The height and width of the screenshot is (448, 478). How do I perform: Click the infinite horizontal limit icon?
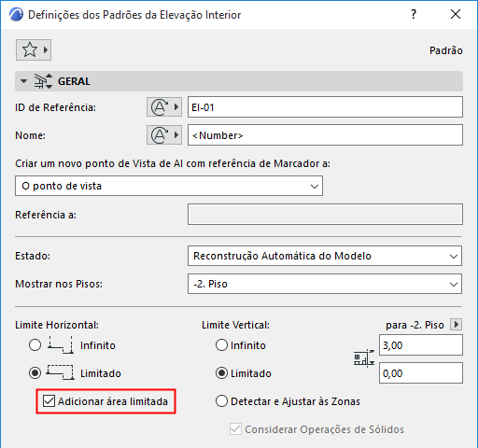[61, 344]
